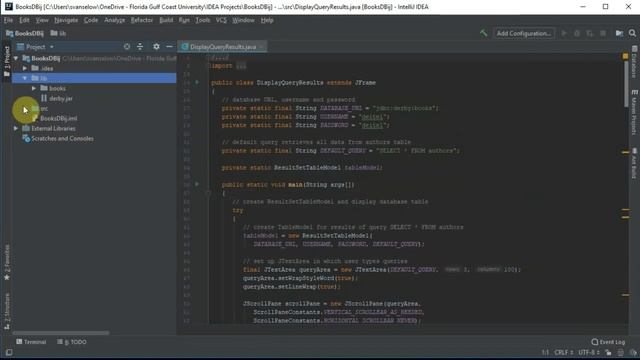Viewport: 640px width, 360px height.
Task: Click the Build Project hammer icon
Action: tap(484, 33)
